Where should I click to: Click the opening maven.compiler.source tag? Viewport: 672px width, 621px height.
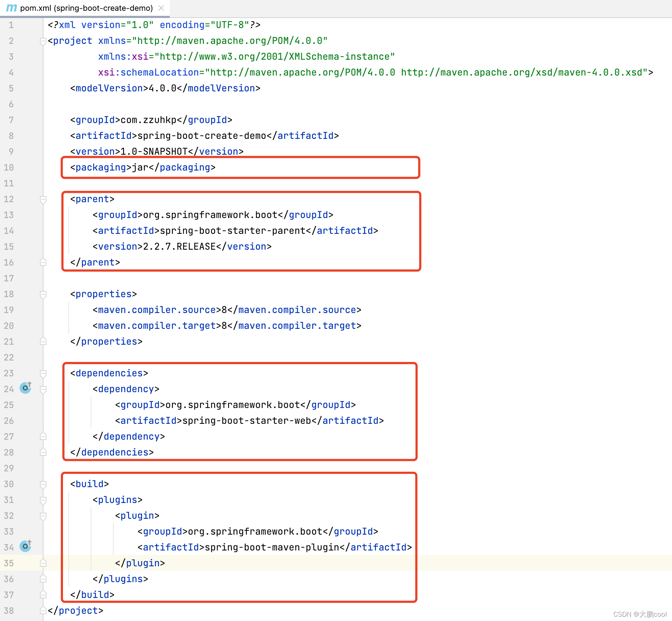pos(157,310)
